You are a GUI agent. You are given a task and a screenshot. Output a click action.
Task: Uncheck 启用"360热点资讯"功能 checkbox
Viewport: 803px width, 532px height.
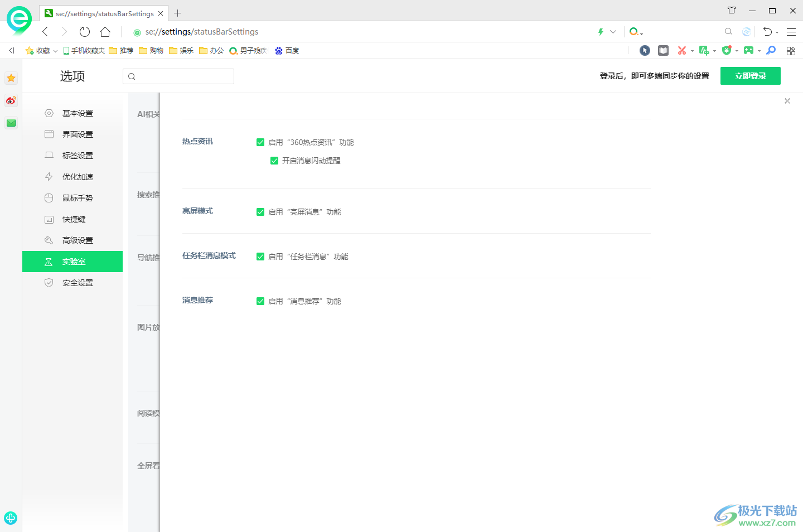[x=260, y=142]
